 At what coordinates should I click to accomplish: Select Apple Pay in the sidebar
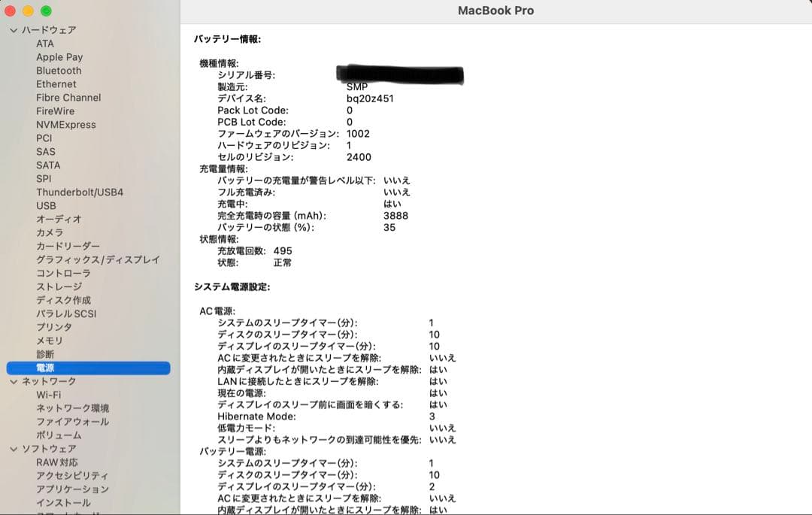click(x=59, y=56)
